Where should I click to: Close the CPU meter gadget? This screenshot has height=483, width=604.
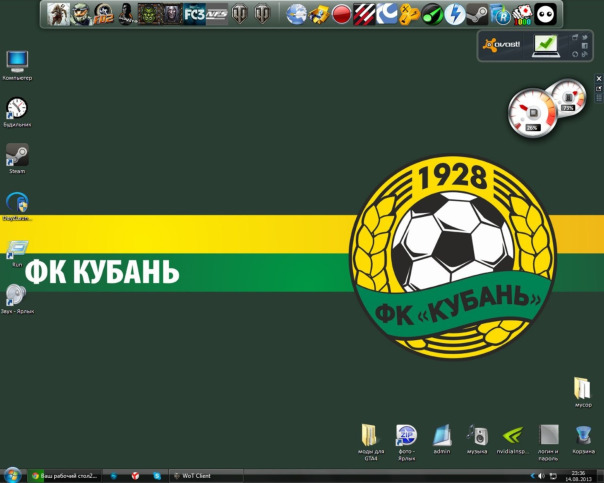[x=599, y=79]
